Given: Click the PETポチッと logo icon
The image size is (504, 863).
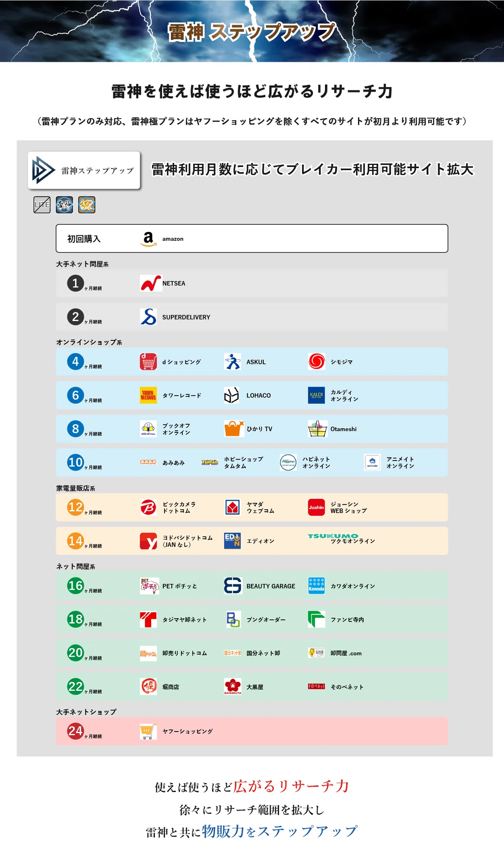Looking at the screenshot, I should point(150,586).
